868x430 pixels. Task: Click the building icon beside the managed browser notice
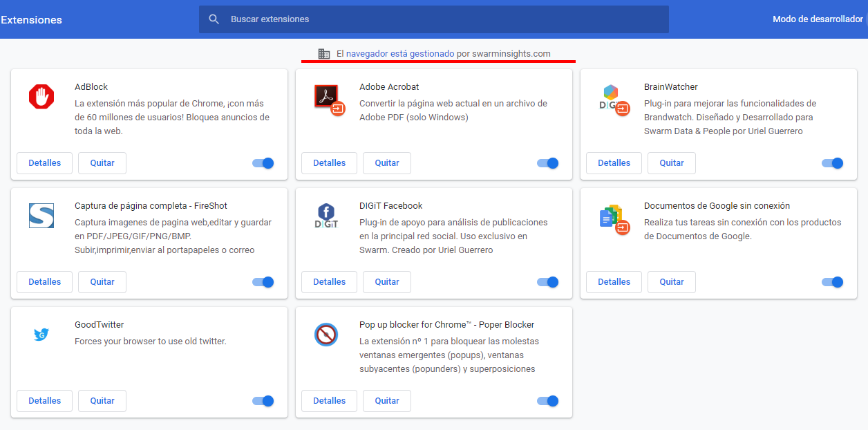(323, 53)
